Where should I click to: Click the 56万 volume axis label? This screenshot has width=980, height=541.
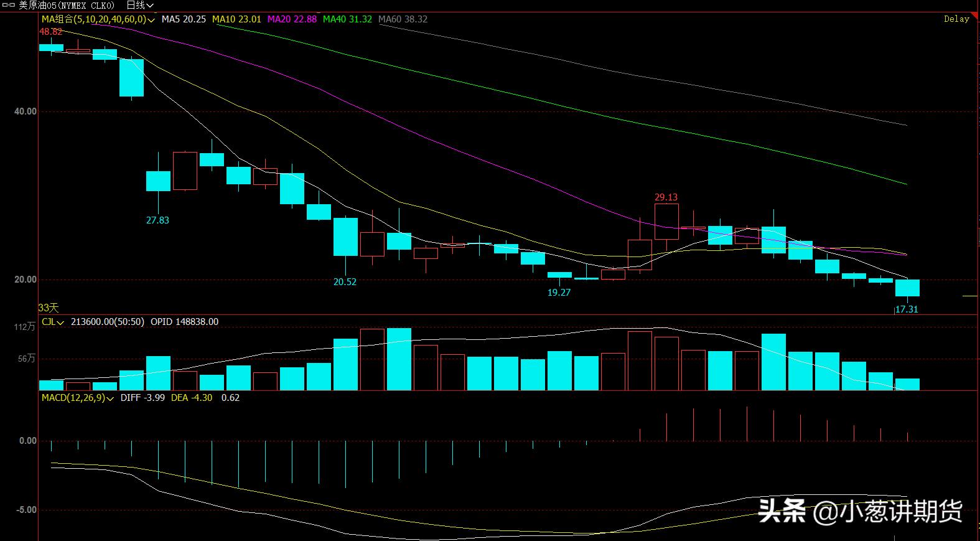[27, 359]
